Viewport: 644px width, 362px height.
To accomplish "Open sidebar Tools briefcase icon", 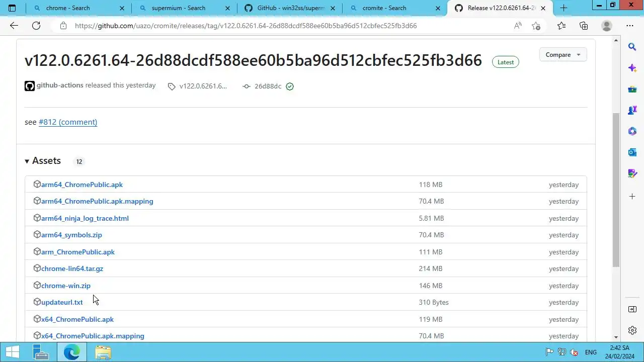I will (x=632, y=89).
